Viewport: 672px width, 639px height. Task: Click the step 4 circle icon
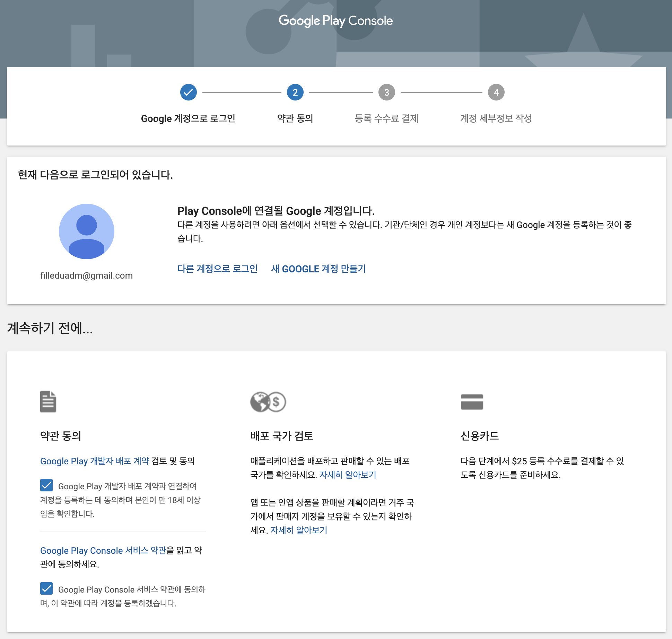click(496, 92)
